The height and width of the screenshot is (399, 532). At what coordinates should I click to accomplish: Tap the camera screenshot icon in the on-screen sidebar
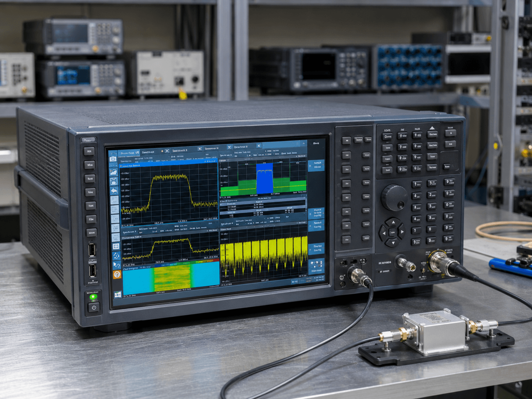pos(113,159)
